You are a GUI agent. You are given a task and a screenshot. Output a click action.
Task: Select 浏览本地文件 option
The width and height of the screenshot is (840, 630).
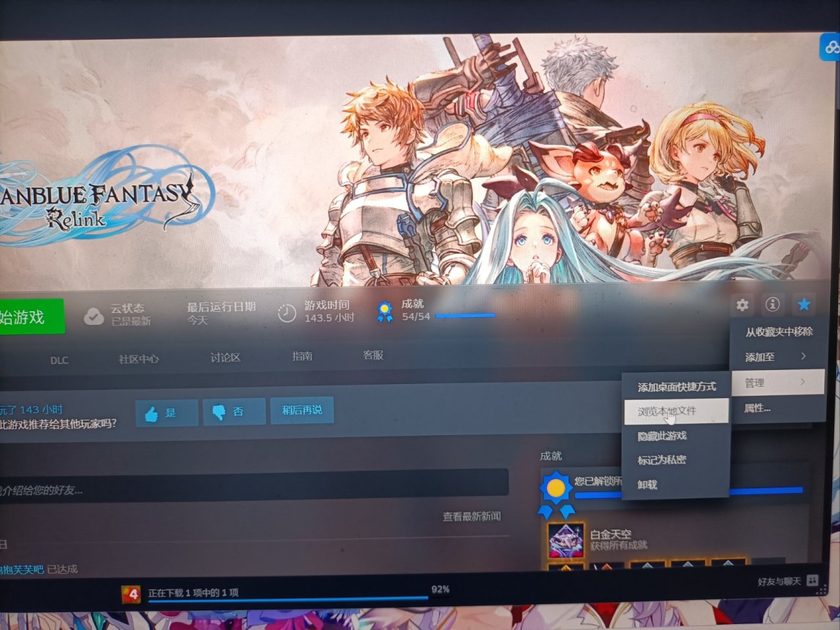pos(676,411)
